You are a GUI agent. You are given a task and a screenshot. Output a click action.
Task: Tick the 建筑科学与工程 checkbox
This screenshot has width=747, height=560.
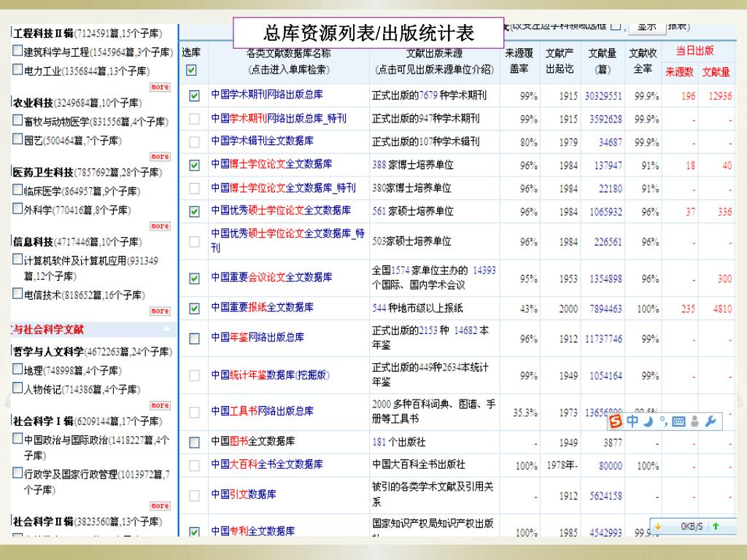pos(18,50)
